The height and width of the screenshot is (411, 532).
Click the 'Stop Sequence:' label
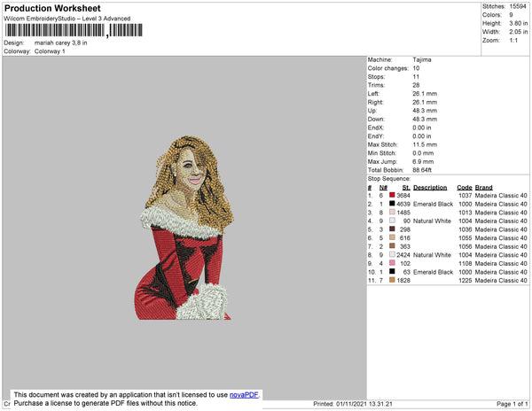click(x=389, y=179)
